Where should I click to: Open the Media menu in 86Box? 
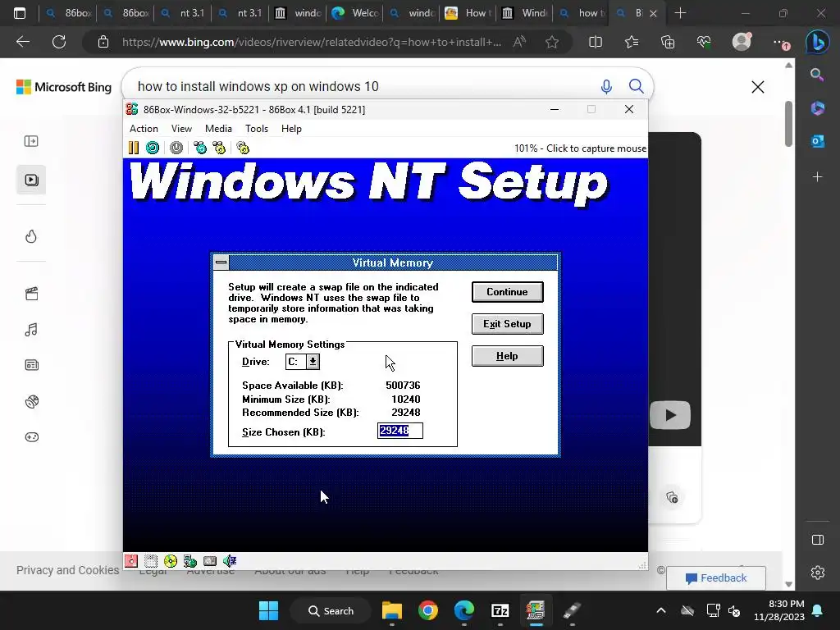218,129
